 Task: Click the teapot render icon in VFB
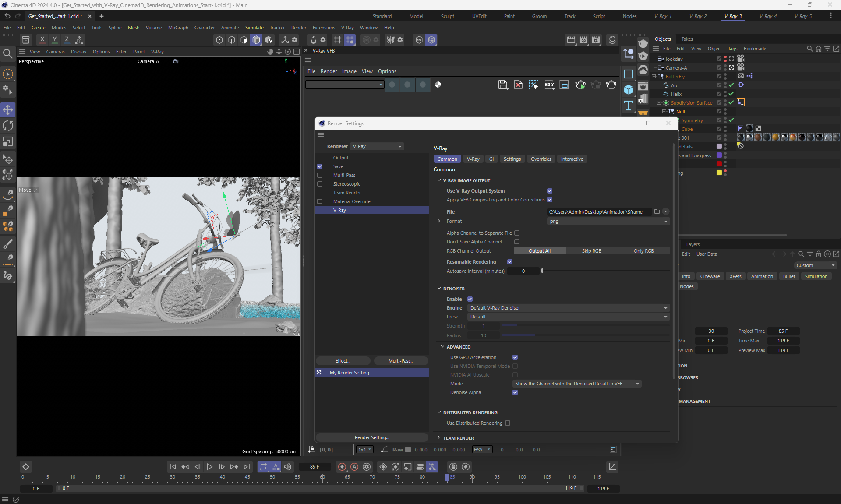click(611, 85)
